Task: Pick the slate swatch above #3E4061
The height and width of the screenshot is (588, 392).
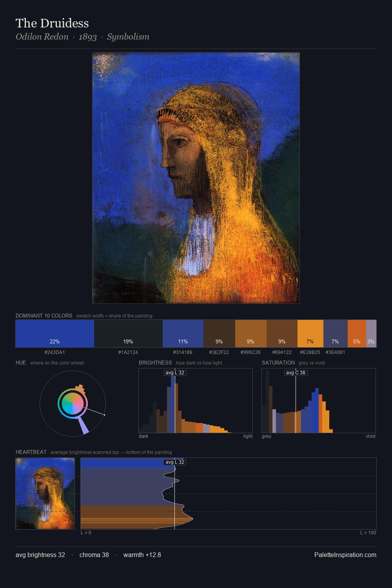Action: pyautogui.click(x=336, y=334)
